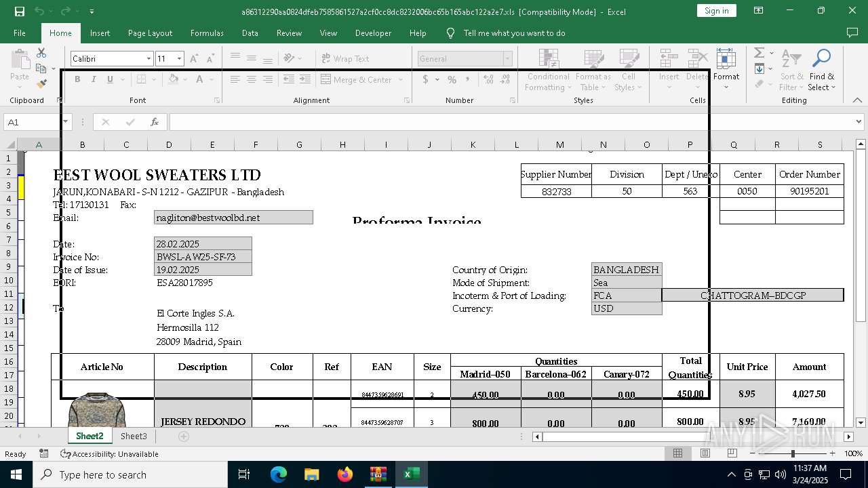Adjust the zoom slider

[793, 453]
